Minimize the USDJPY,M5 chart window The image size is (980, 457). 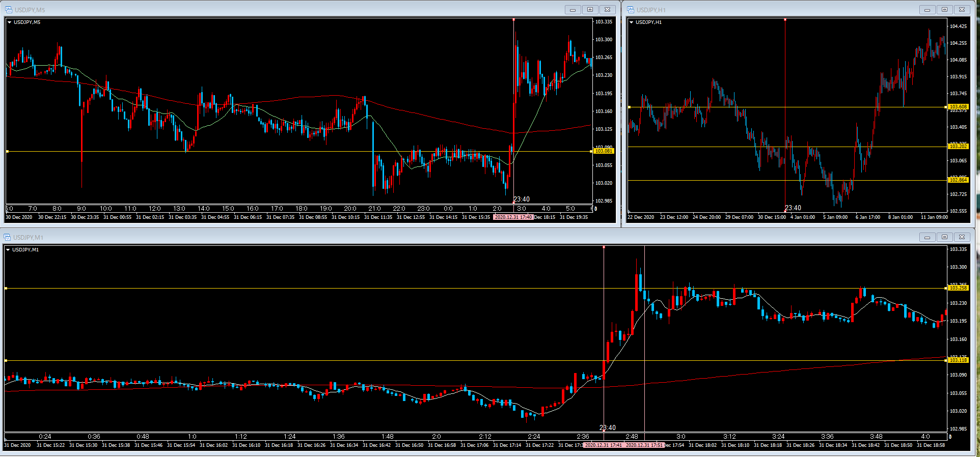pyautogui.click(x=573, y=10)
